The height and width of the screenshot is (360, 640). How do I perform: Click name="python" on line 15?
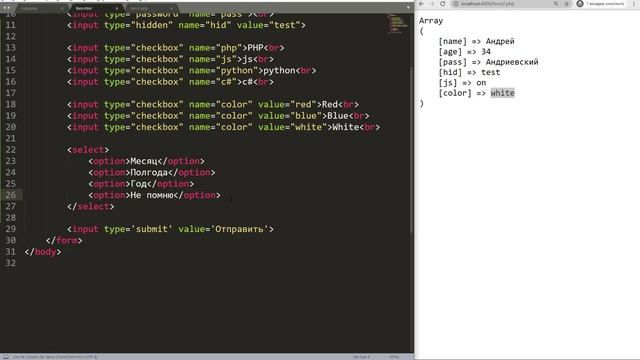click(223, 71)
